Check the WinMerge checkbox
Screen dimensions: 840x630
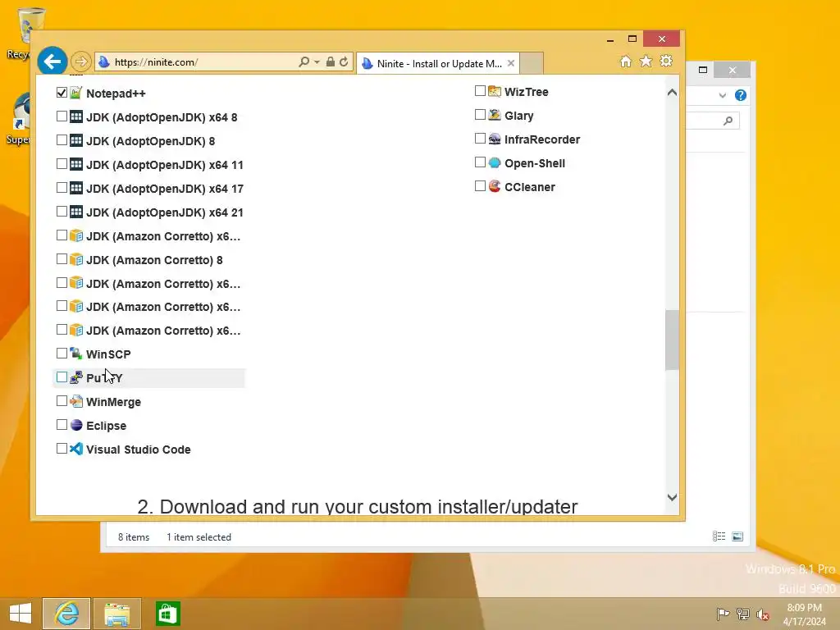point(62,401)
